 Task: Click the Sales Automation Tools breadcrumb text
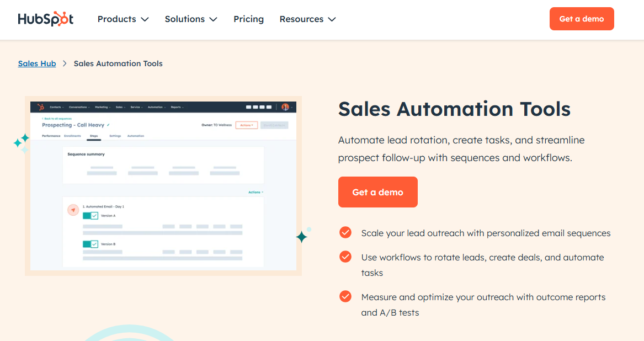point(118,63)
